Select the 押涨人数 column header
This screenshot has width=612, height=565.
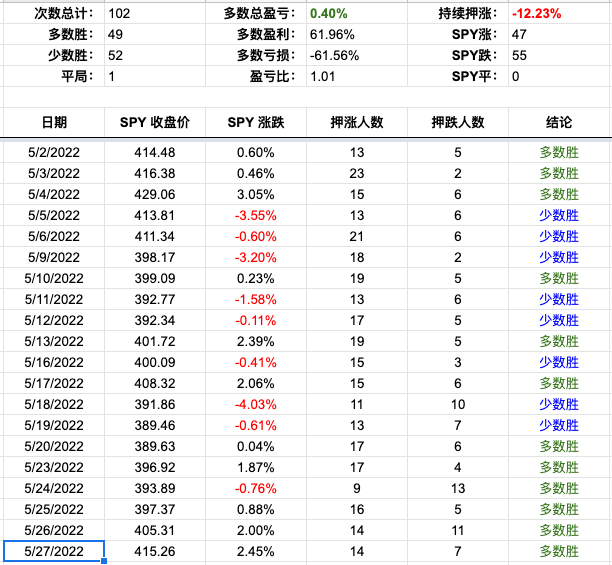[x=357, y=122]
